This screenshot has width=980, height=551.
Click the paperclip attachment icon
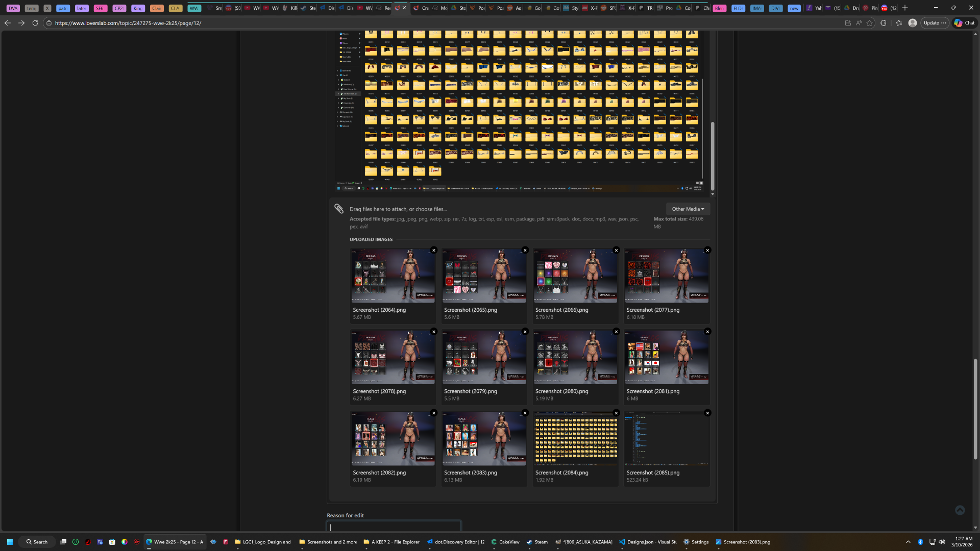tap(339, 208)
